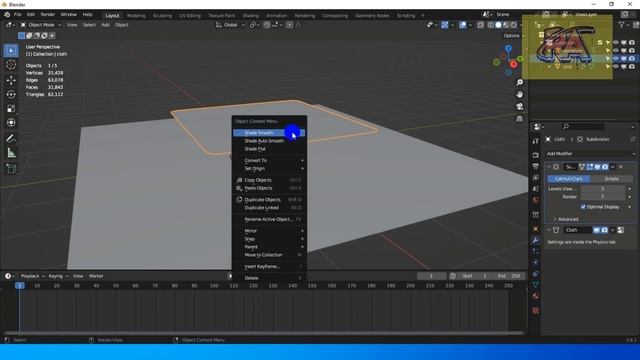640x360 pixels.
Task: Click the Blender logo menu icon
Action: [x=7, y=15]
